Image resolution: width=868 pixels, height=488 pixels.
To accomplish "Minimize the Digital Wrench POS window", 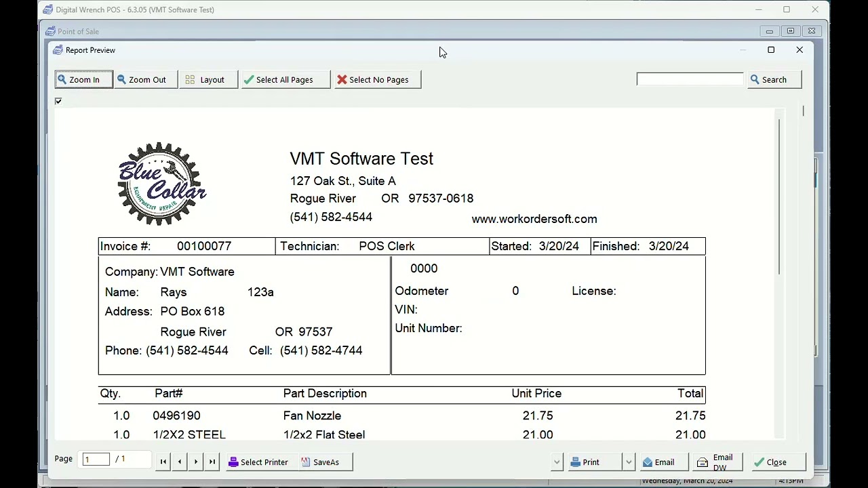I will (759, 9).
